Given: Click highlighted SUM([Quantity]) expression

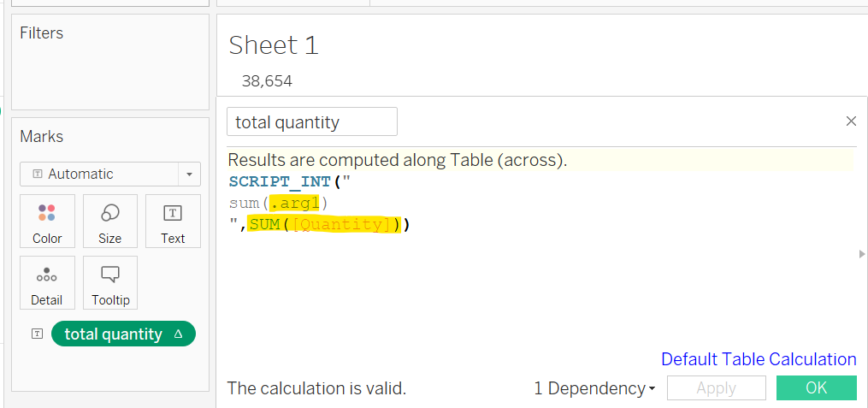Looking at the screenshot, I should [323, 224].
